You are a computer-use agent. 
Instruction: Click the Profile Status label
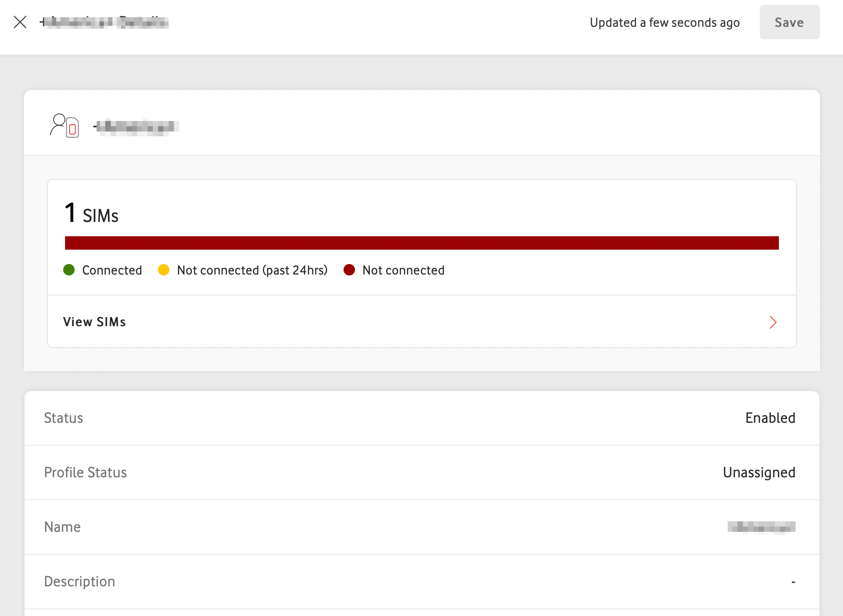pos(85,473)
